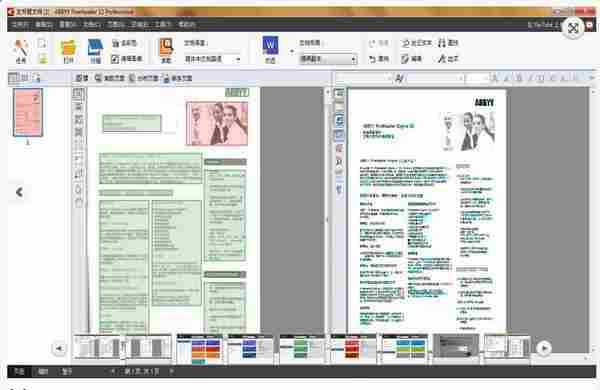
Task: Click the yellow folder Open icon
Action: 68,51
